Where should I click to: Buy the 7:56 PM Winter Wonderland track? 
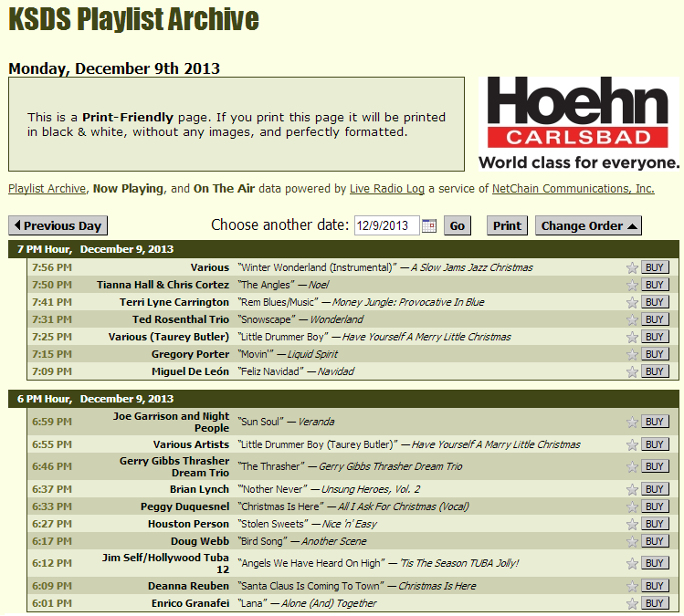[x=655, y=267]
